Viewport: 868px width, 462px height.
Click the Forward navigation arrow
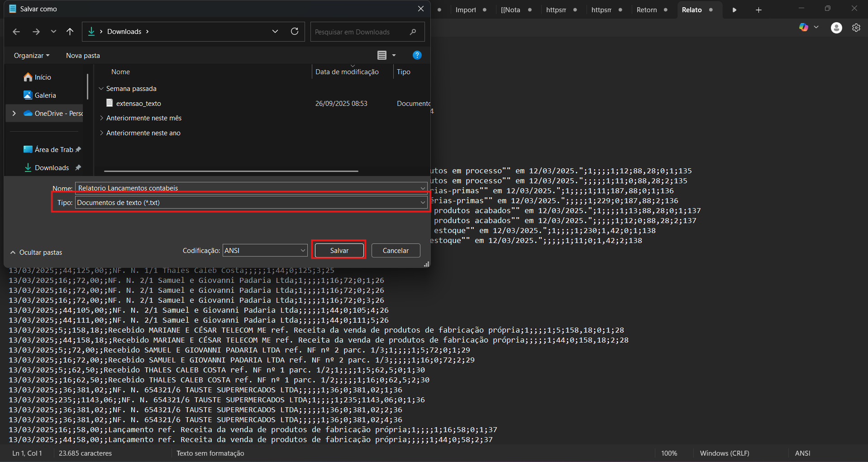36,32
